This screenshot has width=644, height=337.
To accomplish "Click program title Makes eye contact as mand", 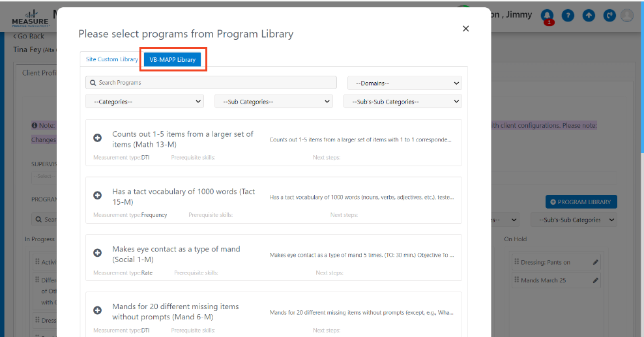I will [176, 254].
